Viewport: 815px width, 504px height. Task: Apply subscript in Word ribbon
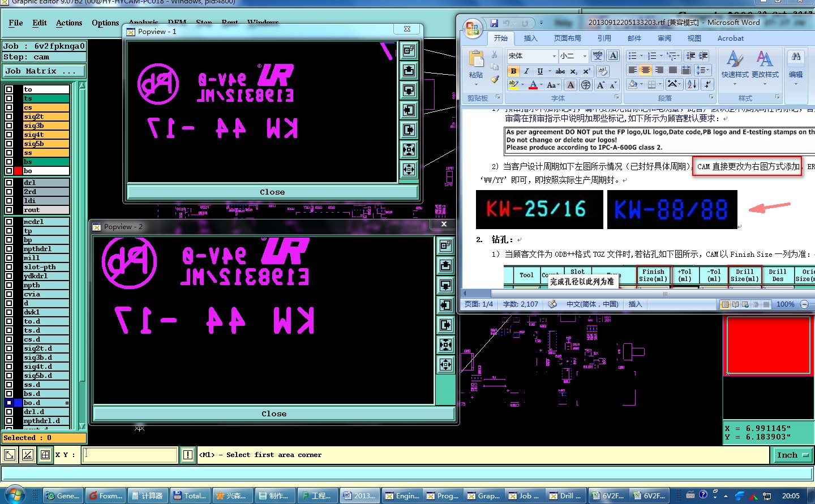pos(573,71)
